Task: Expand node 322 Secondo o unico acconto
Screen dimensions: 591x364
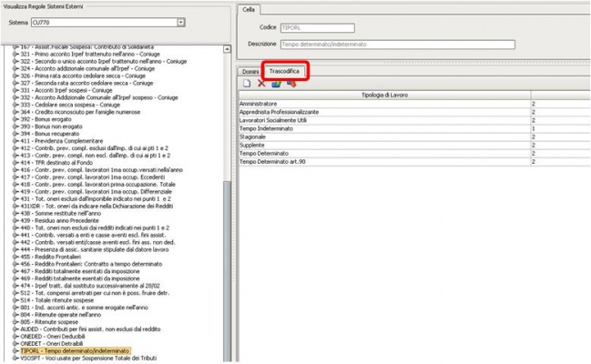Action: (x=15, y=61)
